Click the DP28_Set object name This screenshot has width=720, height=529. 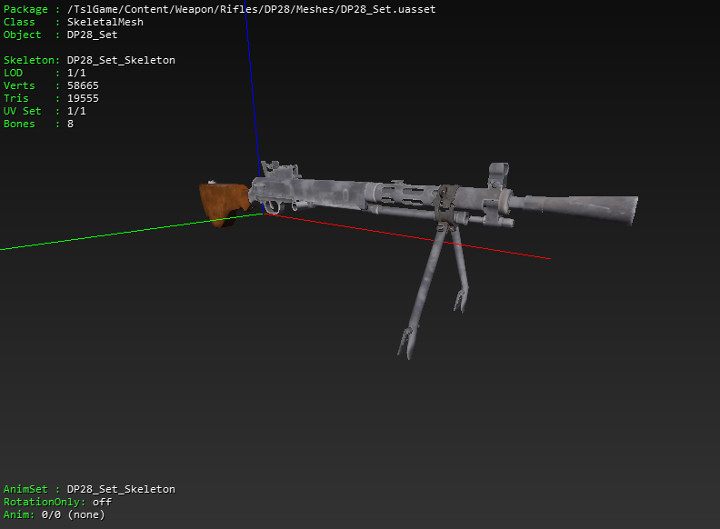(92, 35)
